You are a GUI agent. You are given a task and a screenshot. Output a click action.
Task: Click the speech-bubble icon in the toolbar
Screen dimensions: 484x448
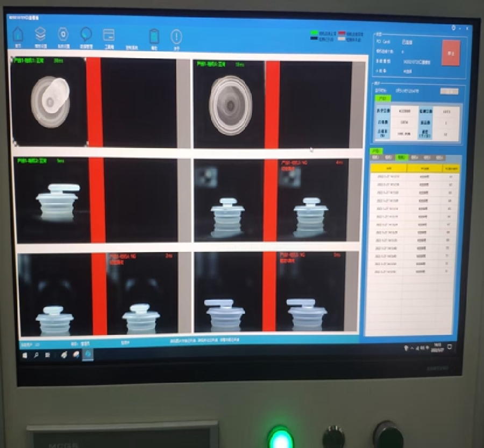pos(86,34)
